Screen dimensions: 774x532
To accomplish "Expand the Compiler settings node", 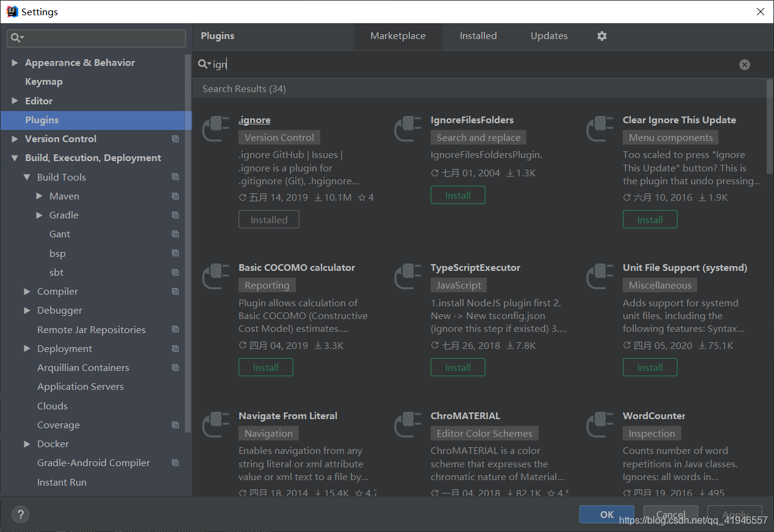I will (x=27, y=292).
